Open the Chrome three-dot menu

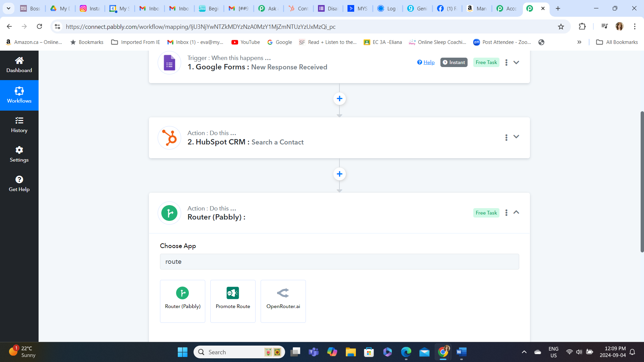(635, 26)
